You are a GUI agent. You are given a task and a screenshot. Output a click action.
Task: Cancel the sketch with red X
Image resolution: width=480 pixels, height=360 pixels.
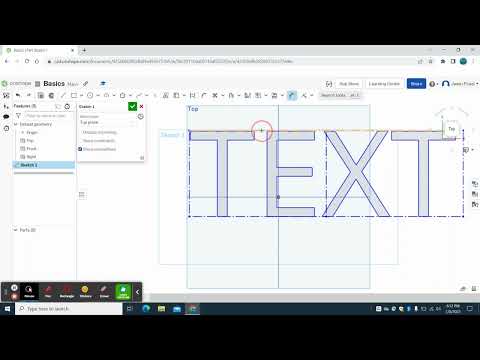141,106
